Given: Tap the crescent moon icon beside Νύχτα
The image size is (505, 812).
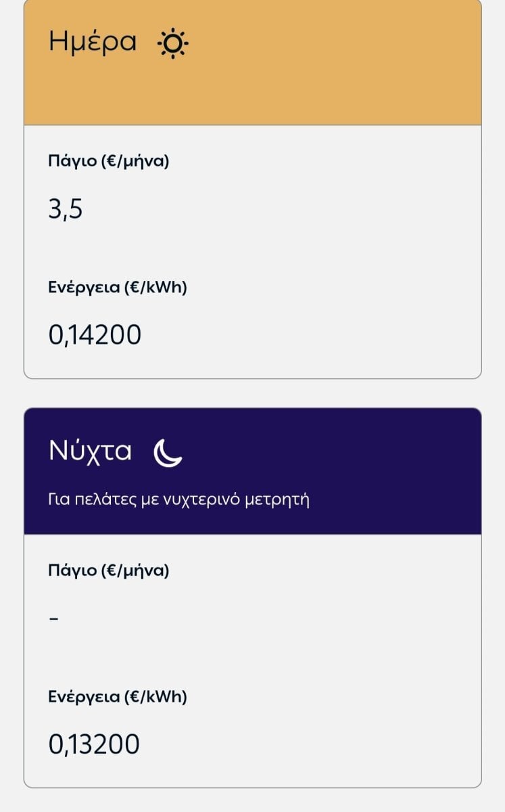Looking at the screenshot, I should click(168, 452).
